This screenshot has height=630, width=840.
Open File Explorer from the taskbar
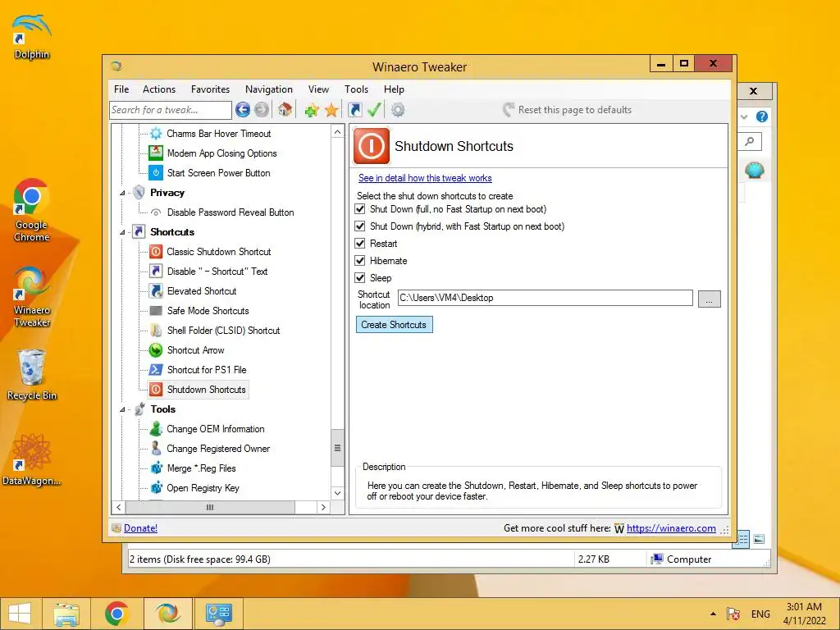[66, 614]
